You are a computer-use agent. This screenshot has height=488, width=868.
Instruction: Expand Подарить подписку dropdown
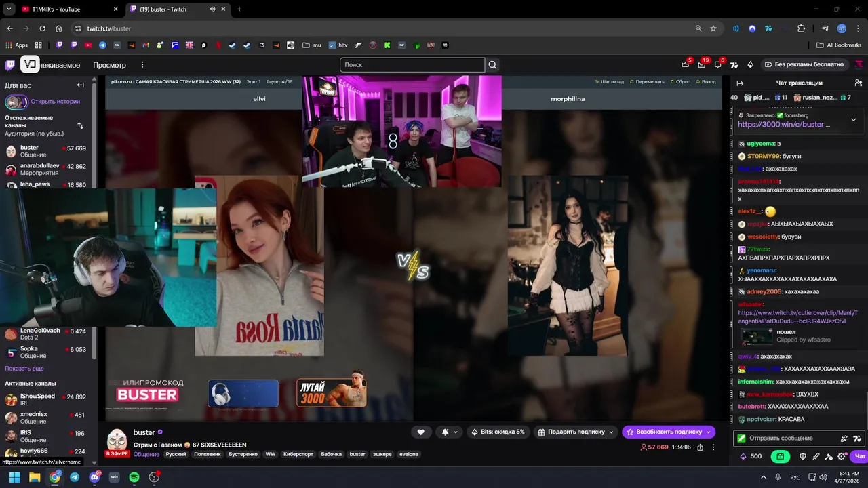pyautogui.click(x=612, y=432)
